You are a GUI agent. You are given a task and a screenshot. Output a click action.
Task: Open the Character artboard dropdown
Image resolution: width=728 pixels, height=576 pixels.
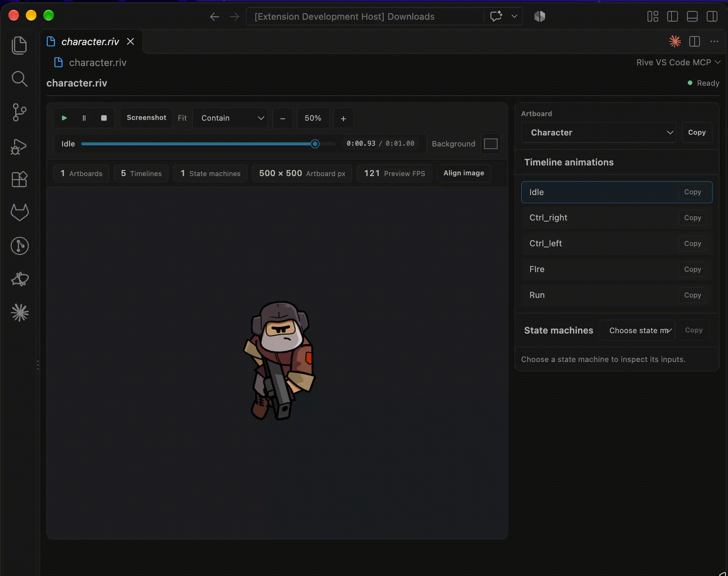point(599,132)
